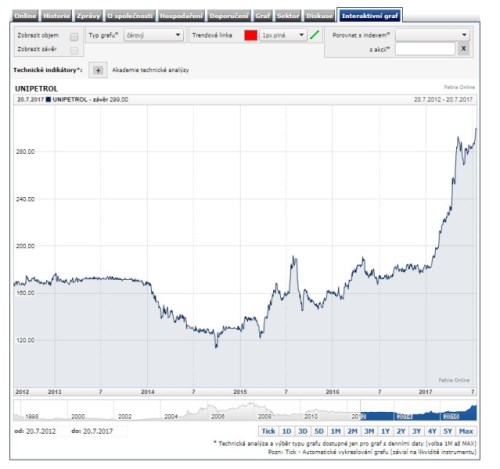Screen dimensions: 500x469
Task: Select the Interaktivní graf tab
Action: (x=370, y=15)
